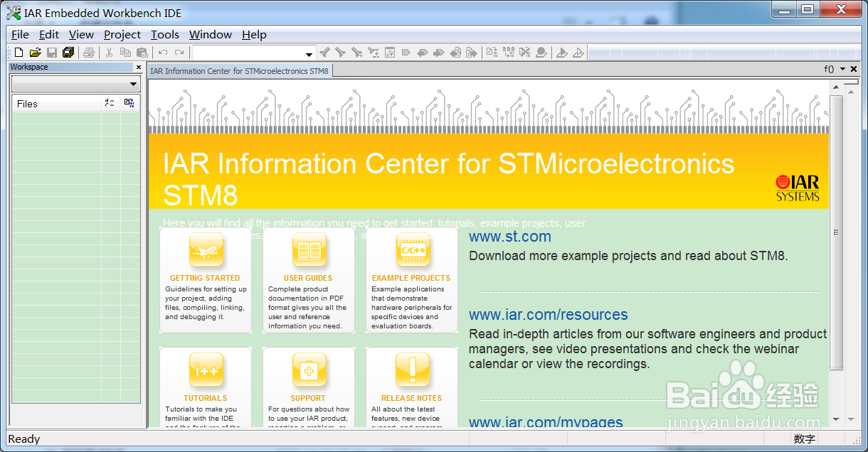Click the Compile toolbar icon
This screenshot has width=868, height=452.
(492, 53)
